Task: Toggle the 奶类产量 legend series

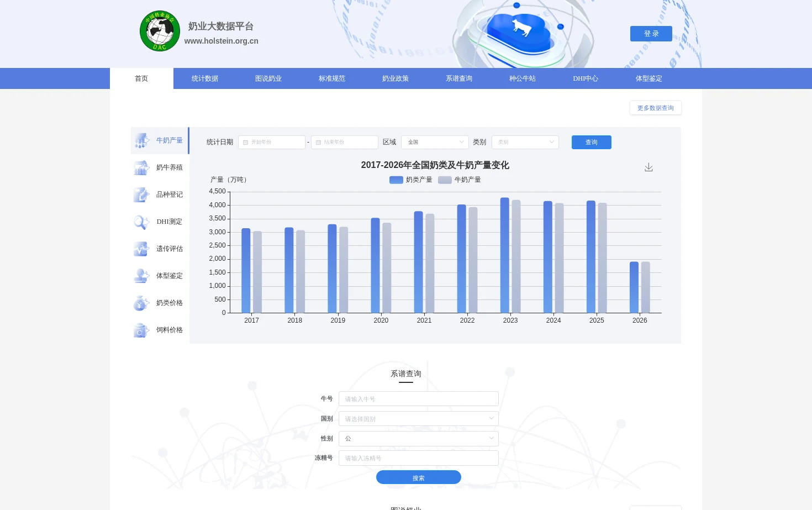Action: pyautogui.click(x=411, y=180)
